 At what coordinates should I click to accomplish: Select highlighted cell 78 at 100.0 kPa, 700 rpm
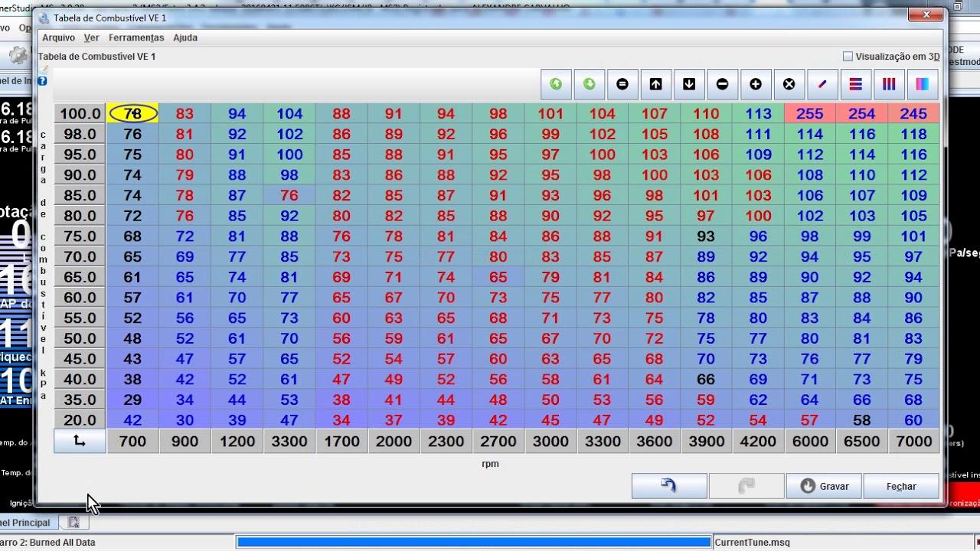133,113
